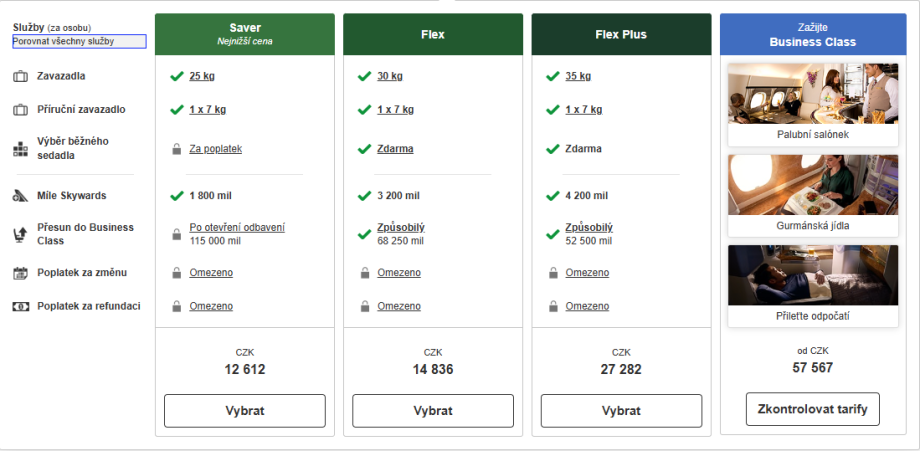
Task: View the Gurmánská jídla dining thumbnail
Action: pyautogui.click(x=813, y=187)
